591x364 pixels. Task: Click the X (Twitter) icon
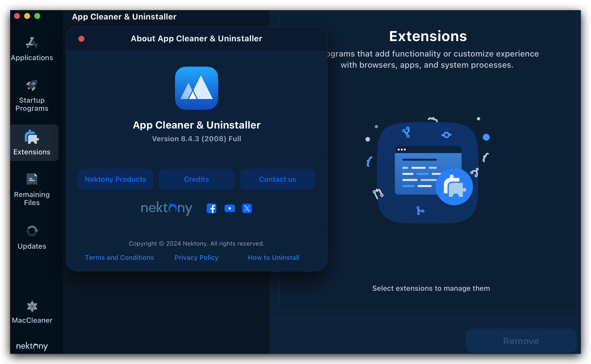click(x=247, y=208)
